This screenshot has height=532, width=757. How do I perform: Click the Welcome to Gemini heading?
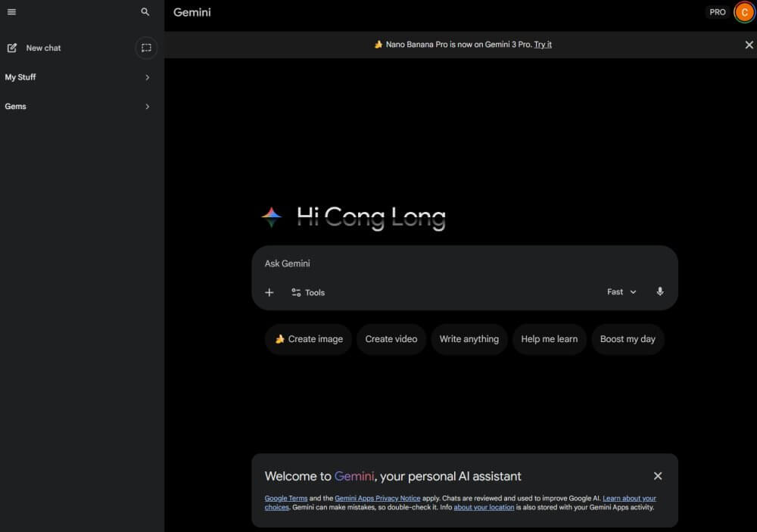coord(393,477)
